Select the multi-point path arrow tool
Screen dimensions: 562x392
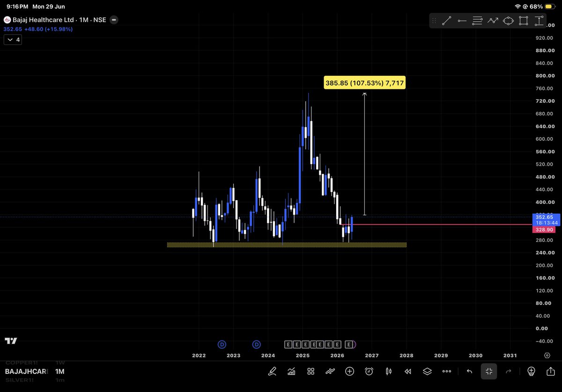pos(493,21)
